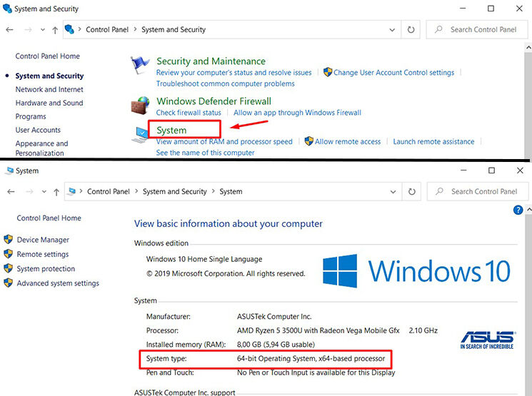Viewport: 532px width, 396px height.
Task: Click the System monitor icon
Action: pyautogui.click(x=140, y=135)
